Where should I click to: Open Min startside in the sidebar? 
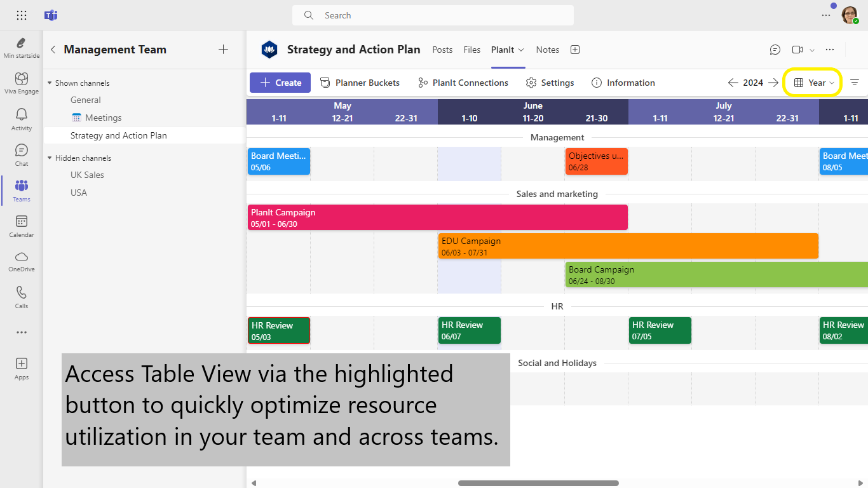pos(22,48)
